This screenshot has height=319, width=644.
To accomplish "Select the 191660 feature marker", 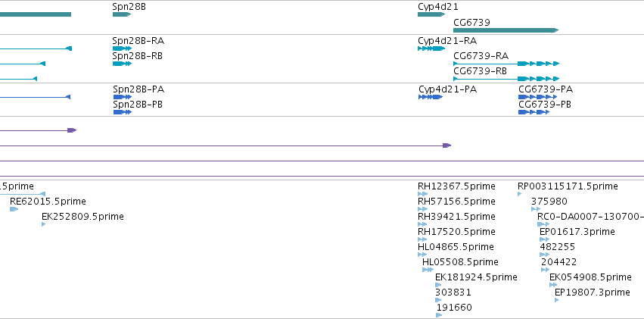I will coord(439,315).
